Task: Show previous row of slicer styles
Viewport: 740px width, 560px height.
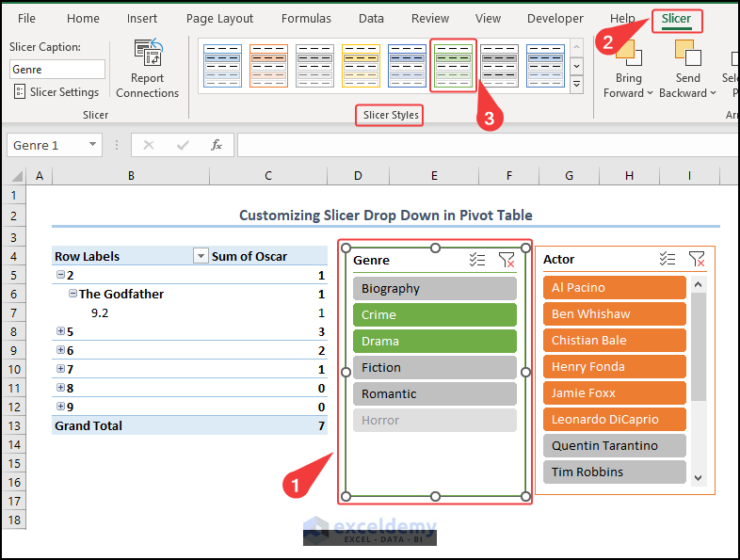Action: pyautogui.click(x=576, y=47)
